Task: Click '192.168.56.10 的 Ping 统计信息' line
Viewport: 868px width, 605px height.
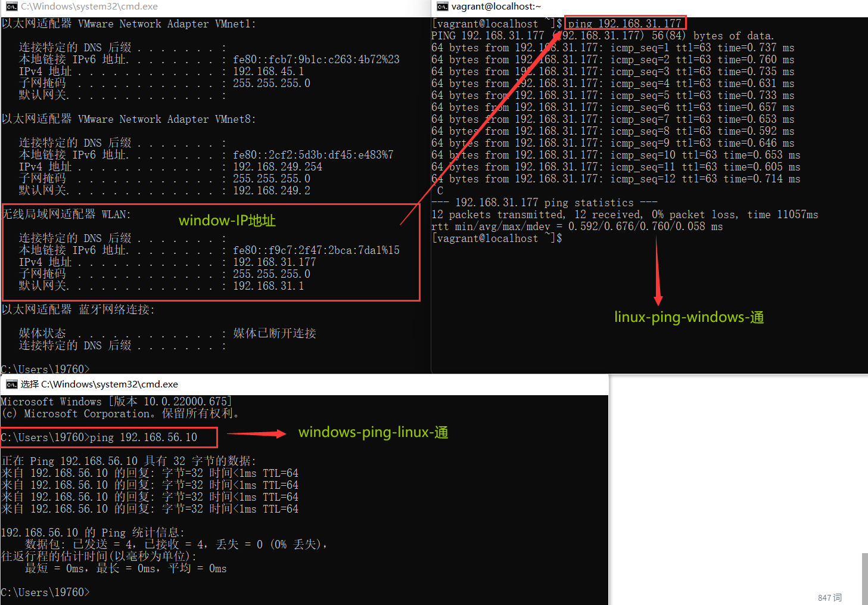Action: pos(93,533)
